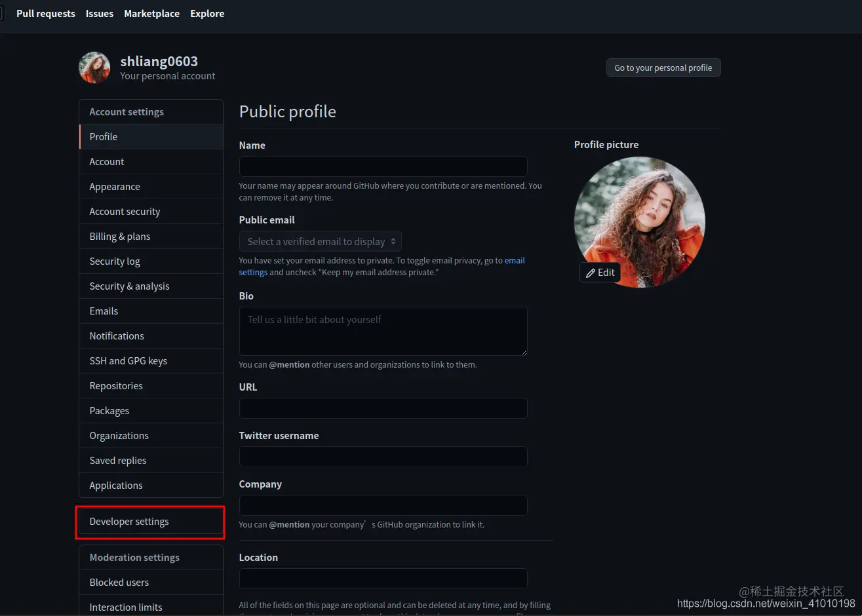
Task: Focus the Location input field
Action: tap(383, 578)
